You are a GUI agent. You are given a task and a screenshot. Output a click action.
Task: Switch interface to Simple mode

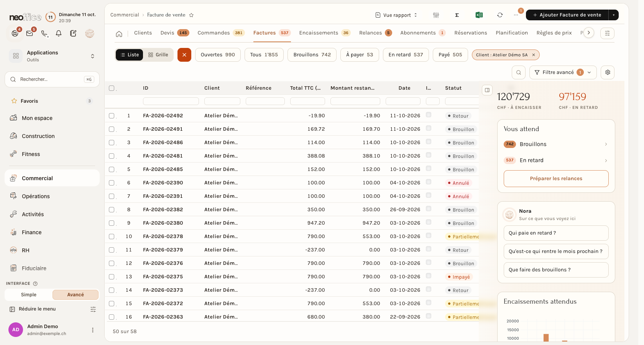click(x=29, y=295)
